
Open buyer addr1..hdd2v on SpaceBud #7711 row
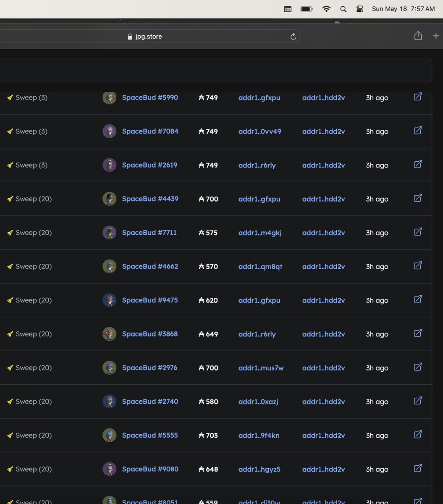324,233
